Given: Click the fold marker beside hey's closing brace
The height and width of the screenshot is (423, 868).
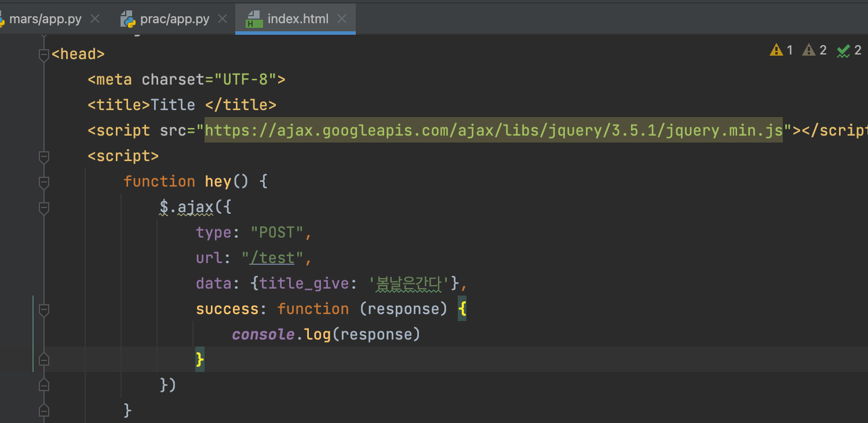Looking at the screenshot, I should coord(43,411).
